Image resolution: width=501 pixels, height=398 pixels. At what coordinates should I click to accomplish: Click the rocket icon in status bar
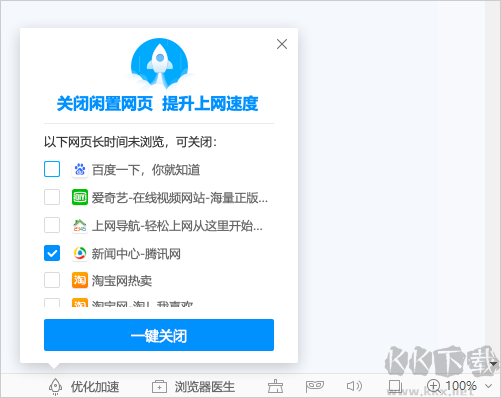pos(55,387)
